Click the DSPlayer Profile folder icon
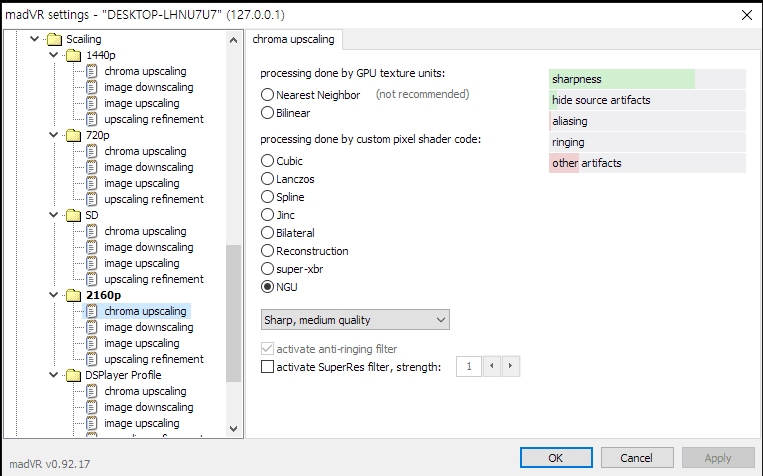763x476 pixels. [73, 375]
